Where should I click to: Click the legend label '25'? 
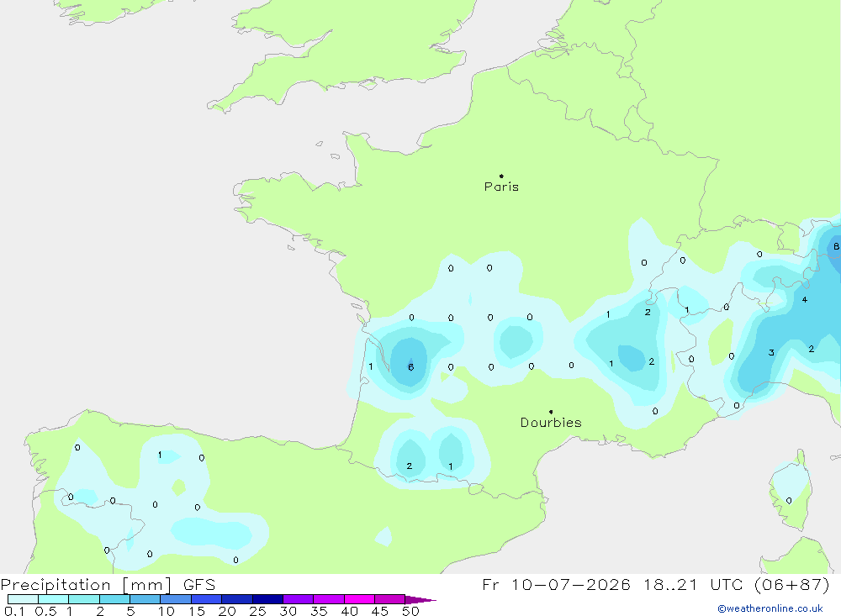click(x=257, y=611)
